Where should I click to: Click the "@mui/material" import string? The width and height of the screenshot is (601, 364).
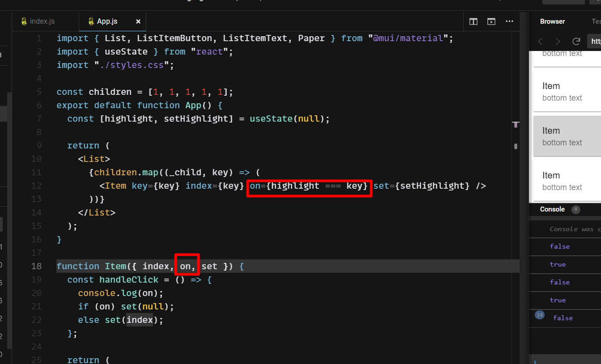tap(408, 38)
